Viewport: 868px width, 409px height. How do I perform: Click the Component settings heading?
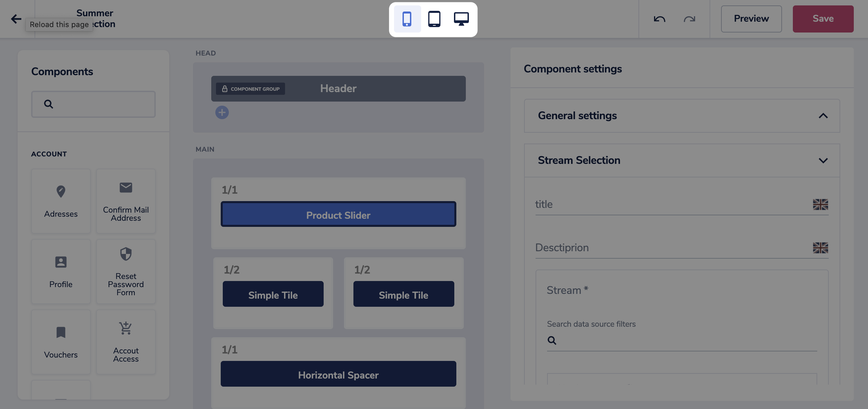tap(573, 69)
